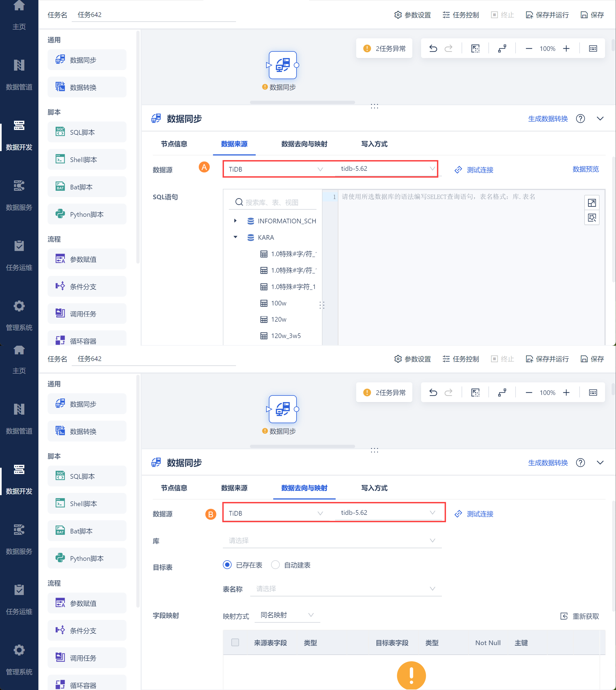The image size is (616, 690).
Task: Select the 自动建表 radio option
Action: click(x=275, y=565)
